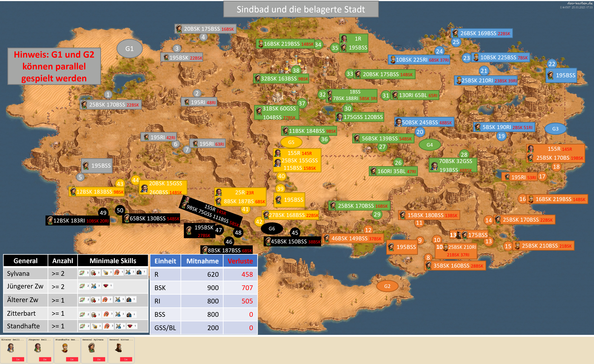Click the Verluste column header

point(240,261)
